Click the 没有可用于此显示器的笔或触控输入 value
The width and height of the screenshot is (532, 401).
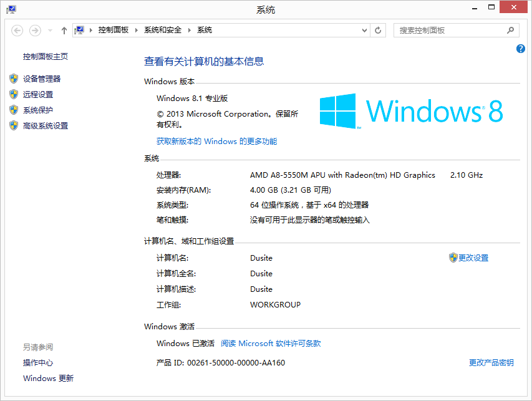[x=310, y=220]
